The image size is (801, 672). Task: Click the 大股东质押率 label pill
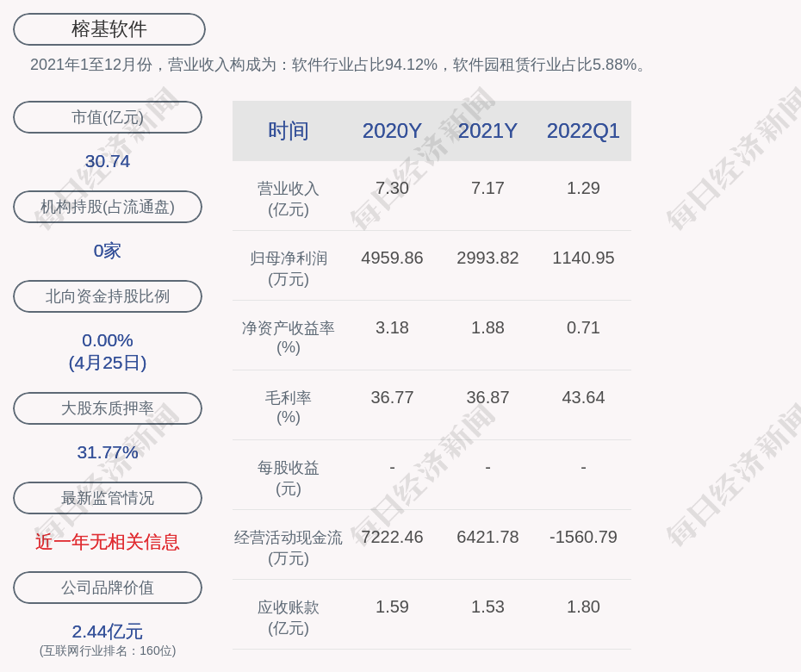[108, 408]
